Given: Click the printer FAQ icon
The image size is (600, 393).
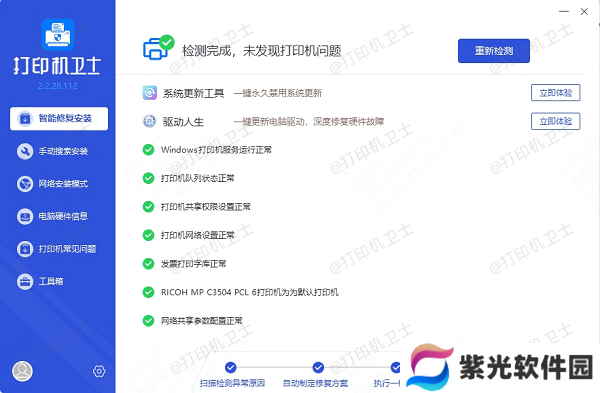Looking at the screenshot, I should 25,249.
